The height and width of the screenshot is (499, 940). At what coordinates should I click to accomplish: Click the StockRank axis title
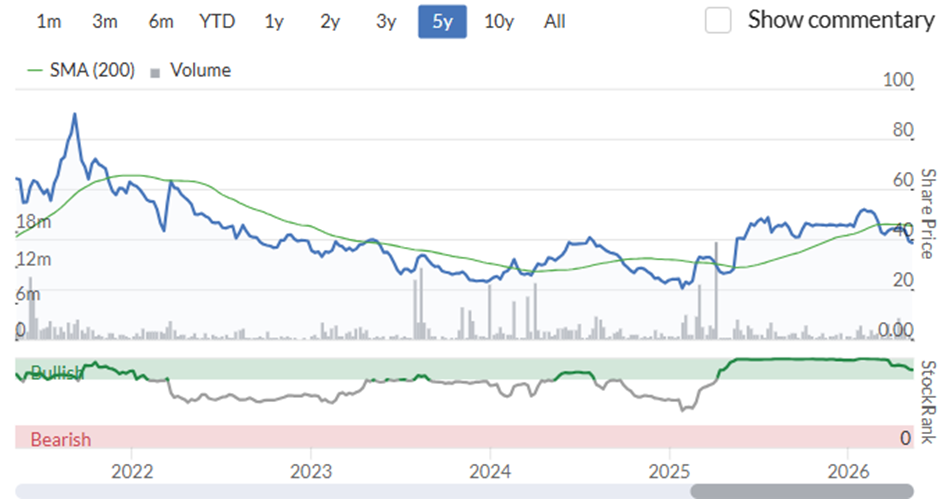point(928,402)
